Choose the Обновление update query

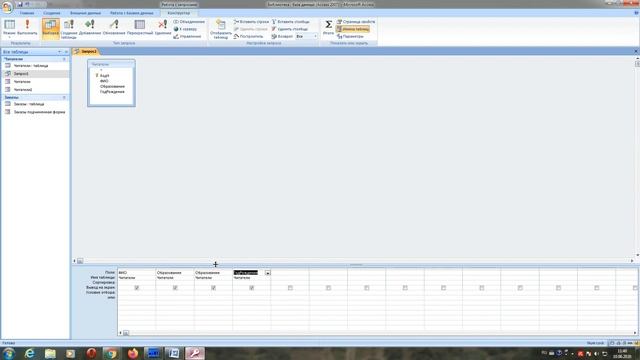[114, 27]
